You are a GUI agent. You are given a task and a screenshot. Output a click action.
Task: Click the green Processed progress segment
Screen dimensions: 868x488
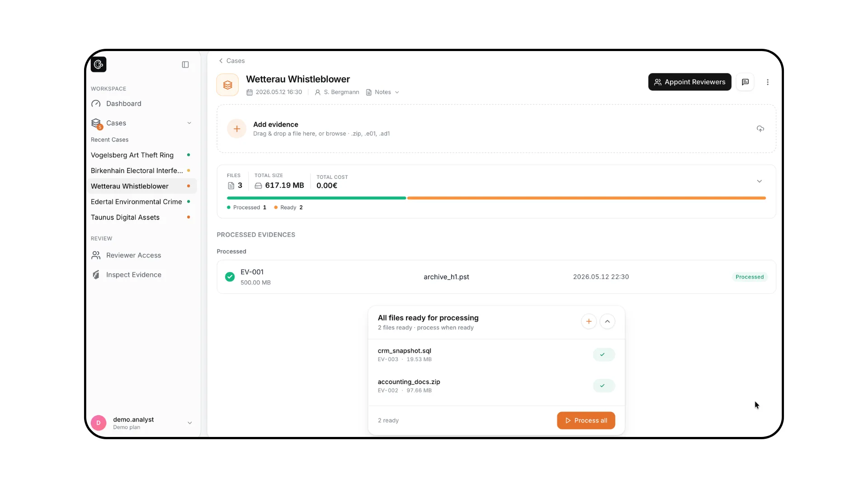pyautogui.click(x=316, y=198)
